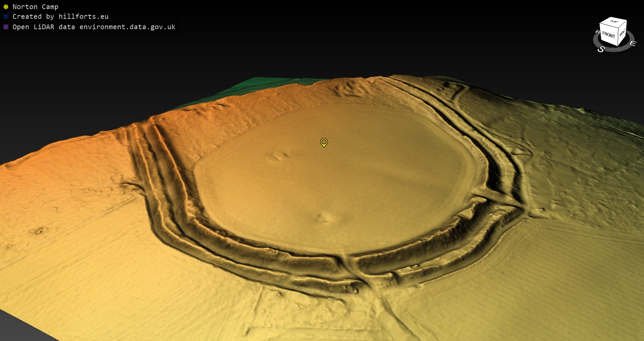Open the environment.data.gov.uk LiDAR data link
Viewport: 644px width, 341px height.
coord(94,27)
